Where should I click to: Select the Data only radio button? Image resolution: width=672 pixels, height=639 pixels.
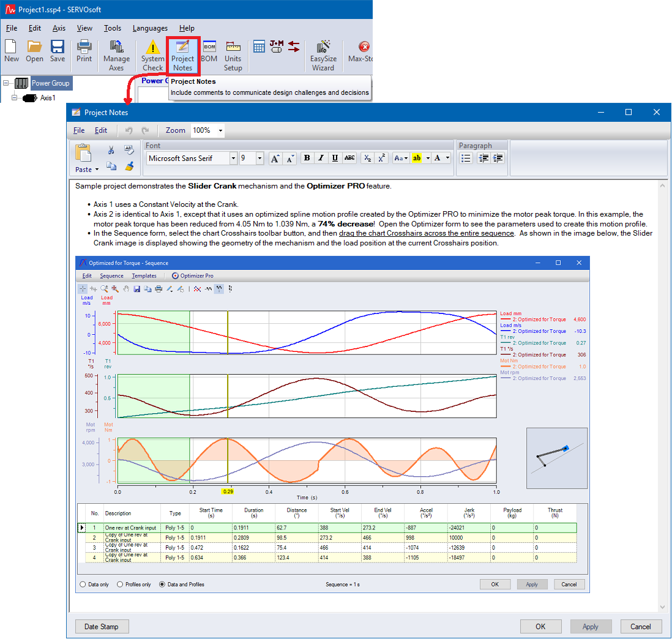pos(83,585)
